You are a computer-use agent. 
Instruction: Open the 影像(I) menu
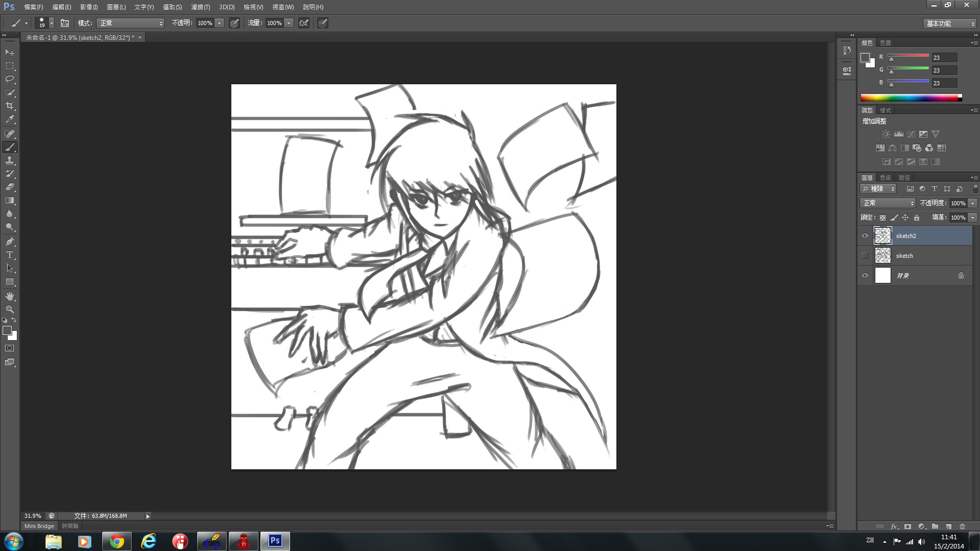point(89,7)
